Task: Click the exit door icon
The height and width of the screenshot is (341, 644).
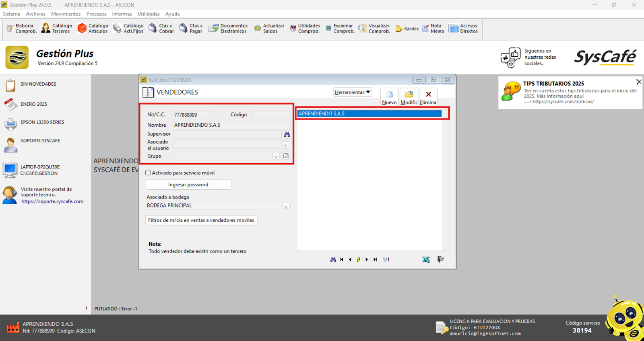Action: point(441,260)
